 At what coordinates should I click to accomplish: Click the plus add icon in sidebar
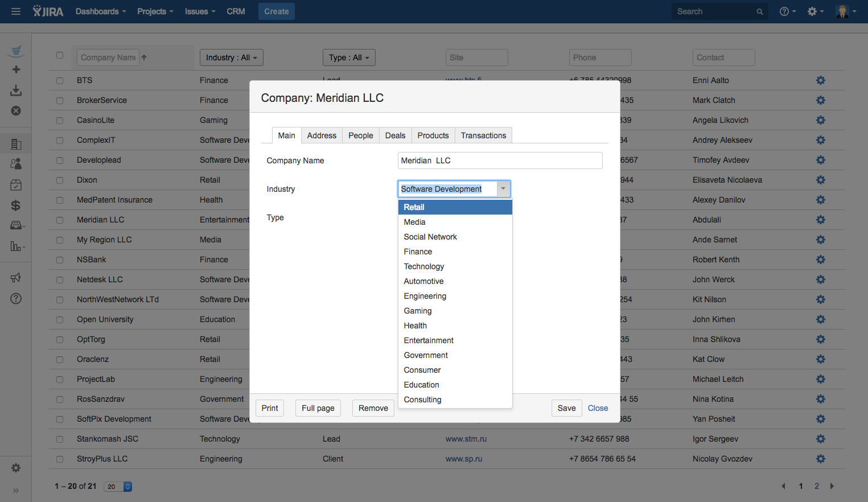tap(16, 69)
